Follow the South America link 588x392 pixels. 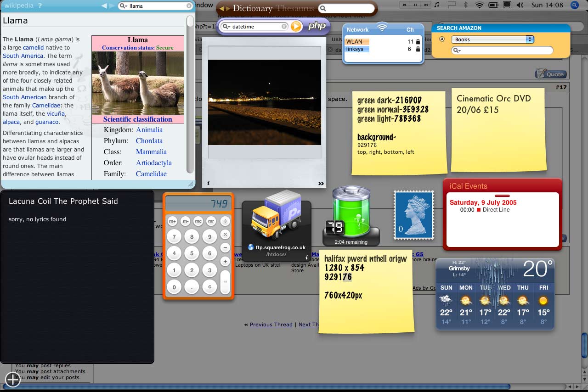pos(23,56)
